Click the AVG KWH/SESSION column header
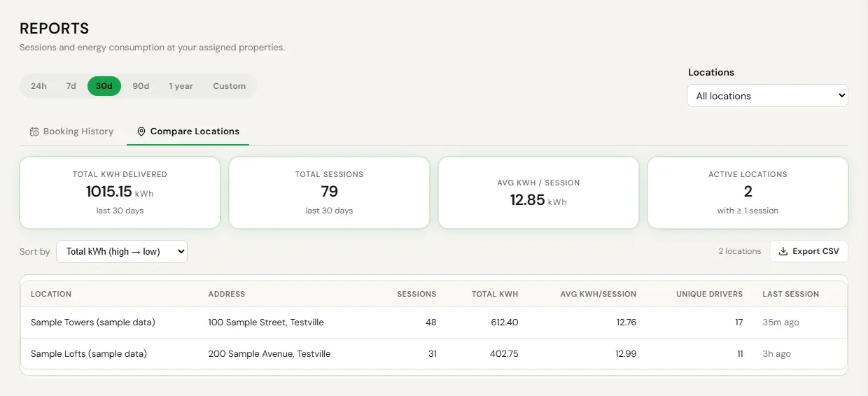Image resolution: width=868 pixels, height=396 pixels. pos(598,294)
